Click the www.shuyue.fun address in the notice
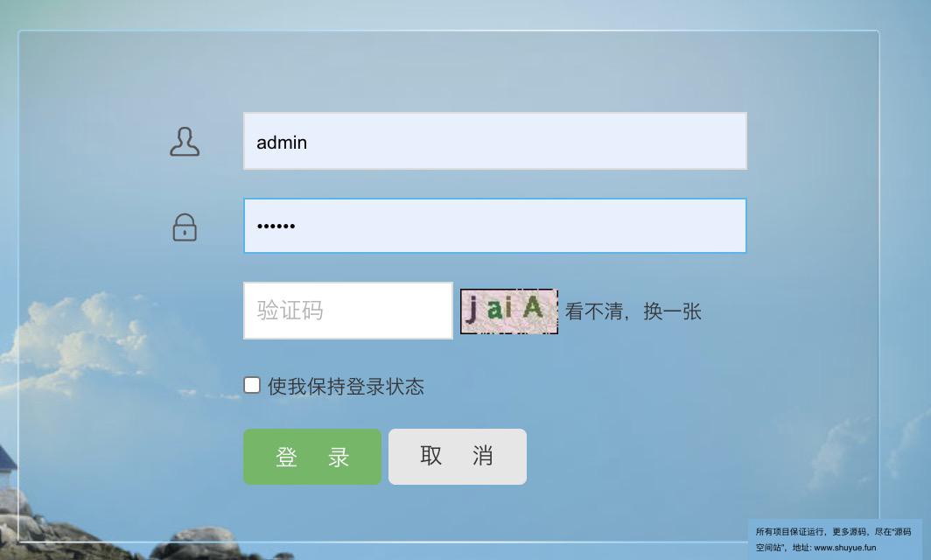Screen dimensions: 931x560 [x=845, y=548]
